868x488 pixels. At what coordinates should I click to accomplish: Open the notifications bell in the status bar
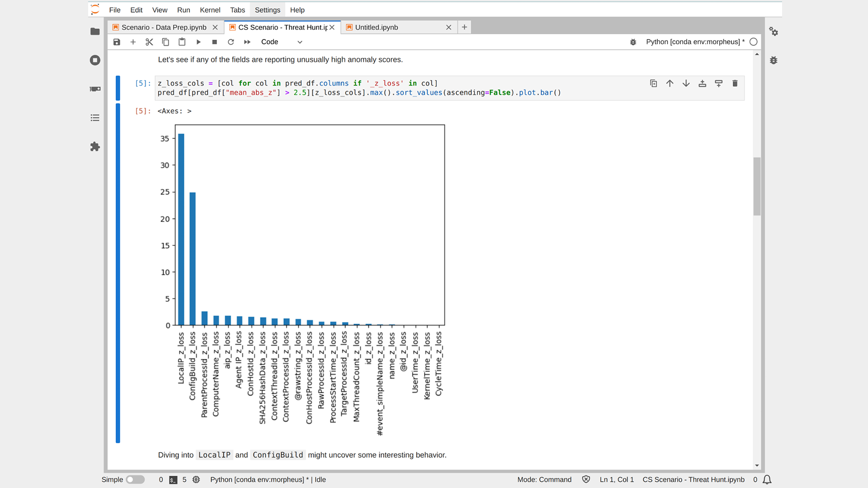[x=767, y=479]
